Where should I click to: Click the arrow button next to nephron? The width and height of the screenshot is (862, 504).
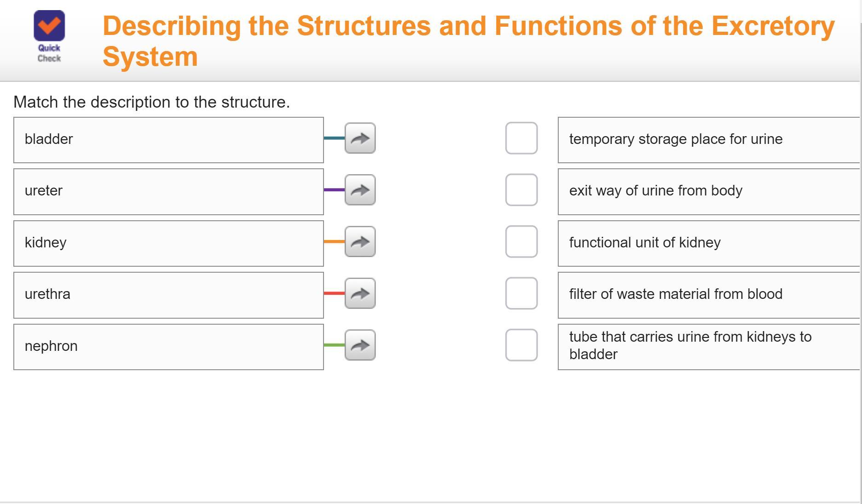tap(360, 345)
